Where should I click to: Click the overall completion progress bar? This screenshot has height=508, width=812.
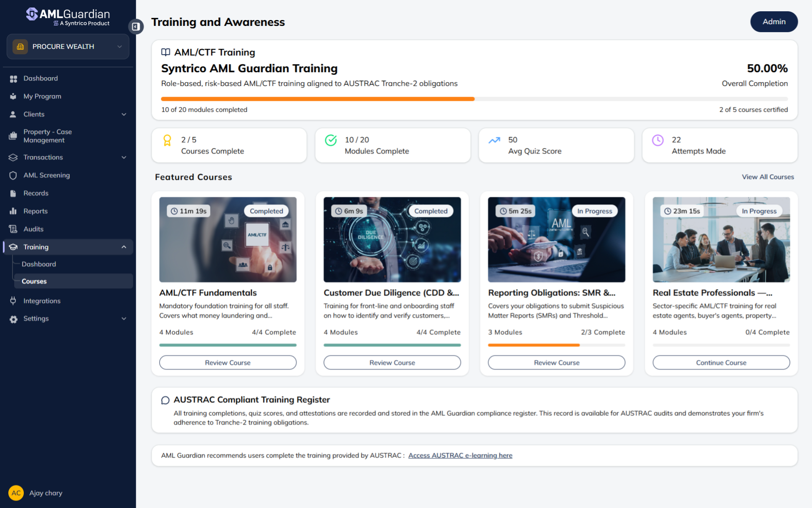(x=474, y=99)
